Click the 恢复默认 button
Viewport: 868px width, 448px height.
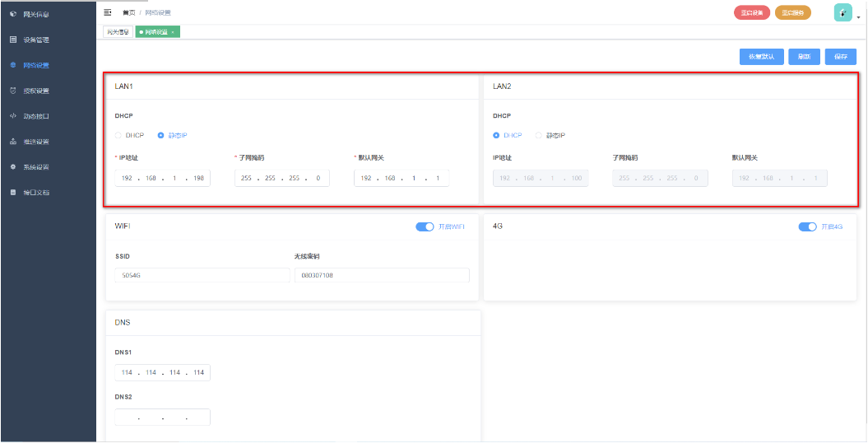761,57
